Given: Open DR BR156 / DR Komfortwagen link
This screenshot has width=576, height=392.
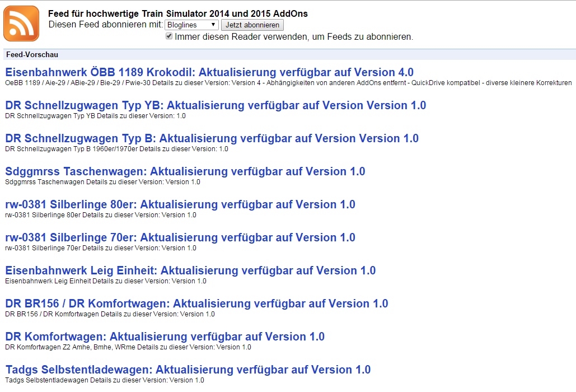Looking at the screenshot, I should point(196,304).
